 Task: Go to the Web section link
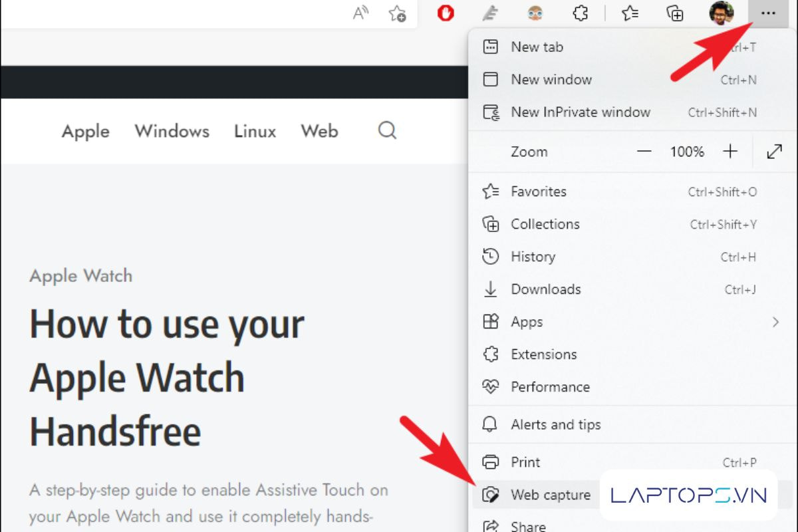click(x=319, y=131)
